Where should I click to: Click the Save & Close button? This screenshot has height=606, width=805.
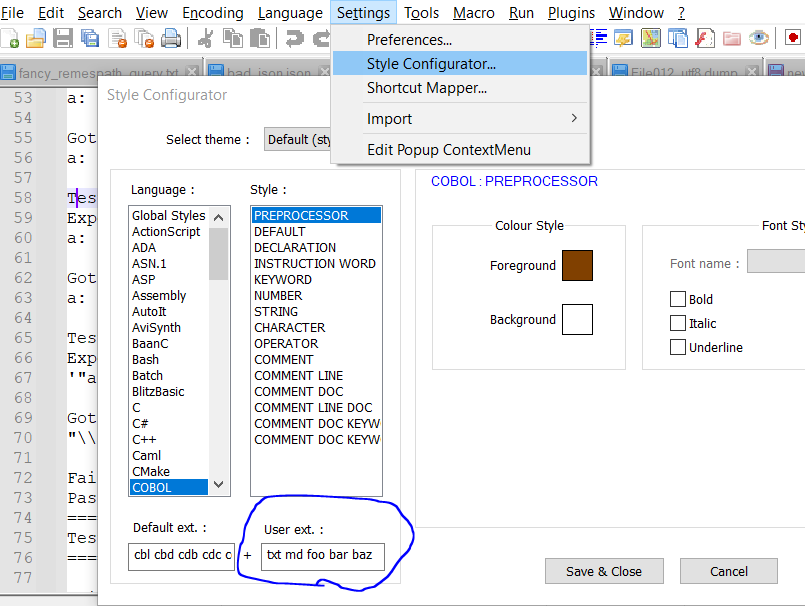click(x=604, y=571)
